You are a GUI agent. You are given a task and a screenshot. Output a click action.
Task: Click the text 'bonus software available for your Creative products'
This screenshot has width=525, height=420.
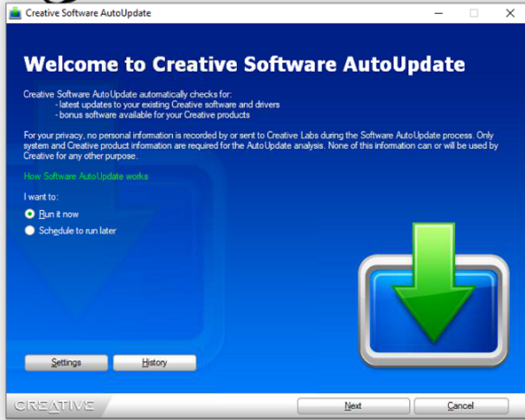pyautogui.click(x=154, y=115)
